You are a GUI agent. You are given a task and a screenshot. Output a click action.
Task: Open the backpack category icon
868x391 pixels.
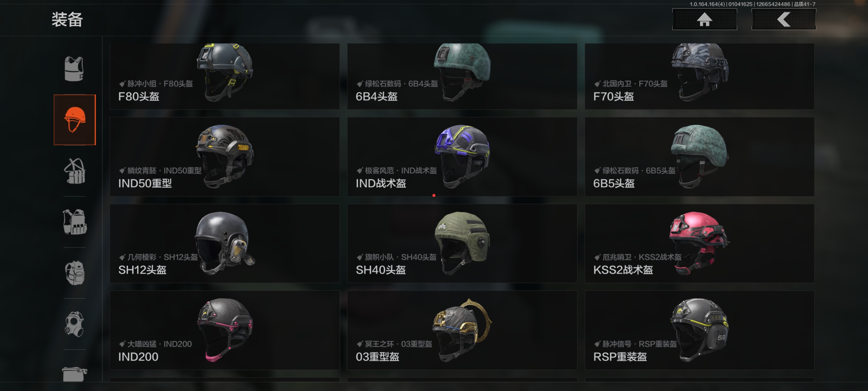[75, 273]
